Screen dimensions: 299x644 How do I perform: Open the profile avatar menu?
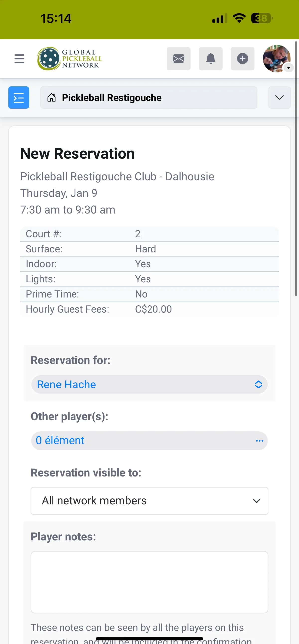276,58
